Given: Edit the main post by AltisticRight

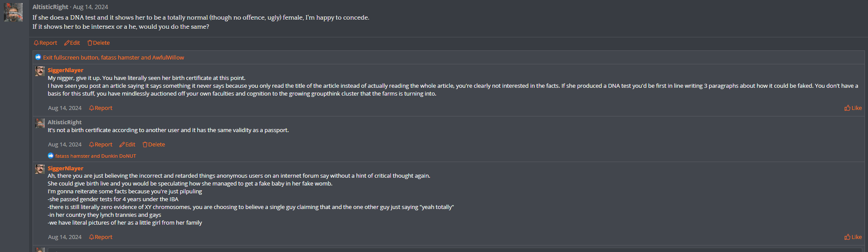Looking at the screenshot, I should click(x=72, y=43).
